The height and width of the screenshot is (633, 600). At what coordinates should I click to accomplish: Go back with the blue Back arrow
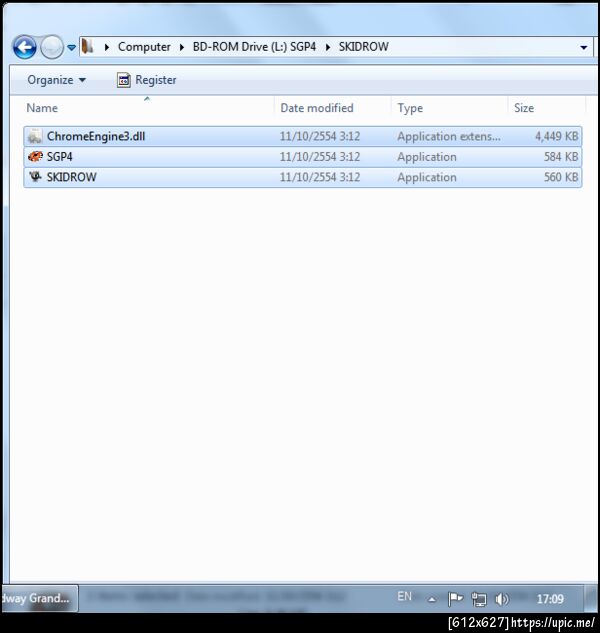pos(24,47)
